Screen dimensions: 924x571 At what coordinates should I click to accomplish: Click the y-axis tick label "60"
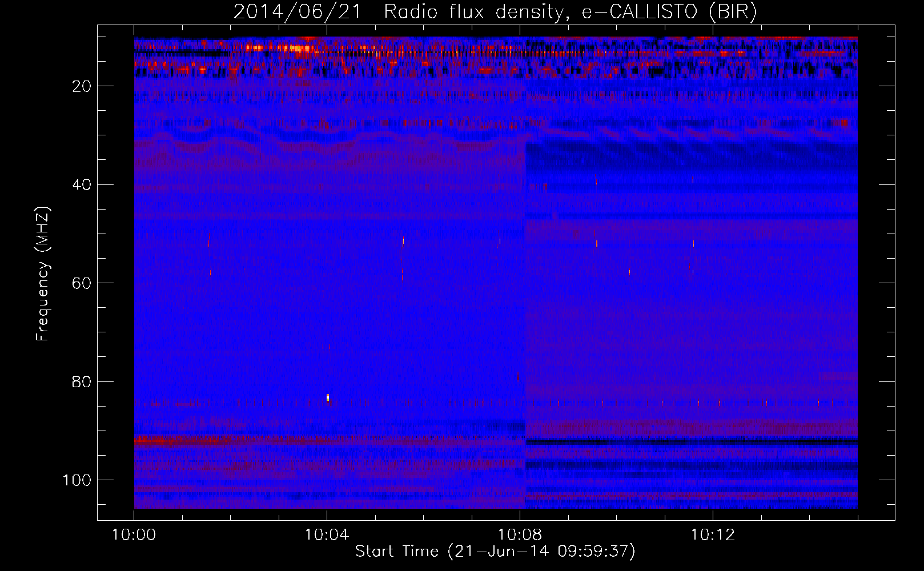click(82, 283)
